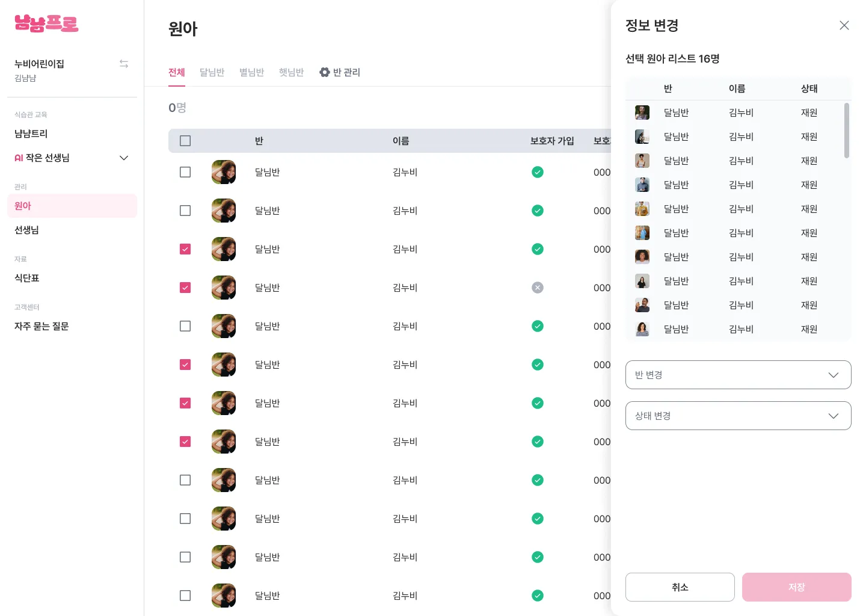Uncheck the third row's pink checkbox
This screenshot has width=866, height=616.
(185, 249)
